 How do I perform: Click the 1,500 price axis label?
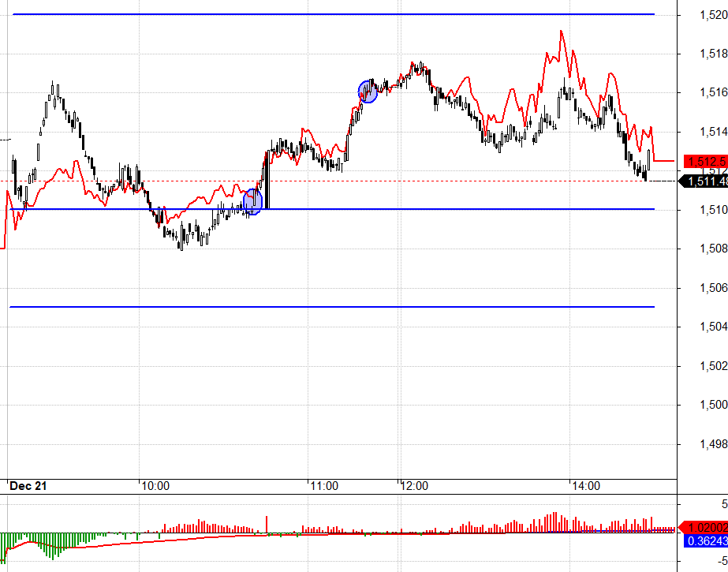pos(714,405)
